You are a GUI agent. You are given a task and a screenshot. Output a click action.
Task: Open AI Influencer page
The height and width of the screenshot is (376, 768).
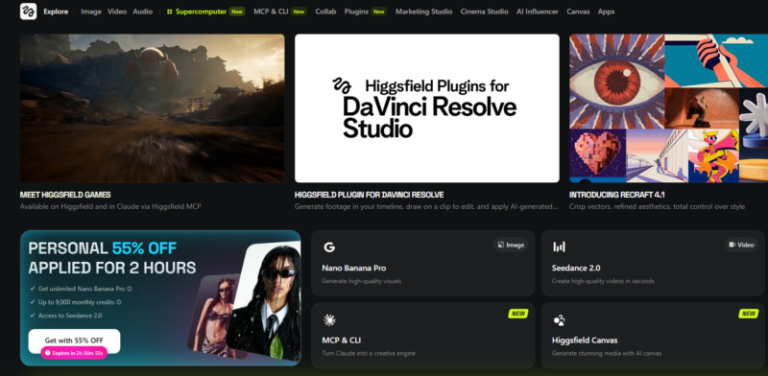(x=537, y=12)
